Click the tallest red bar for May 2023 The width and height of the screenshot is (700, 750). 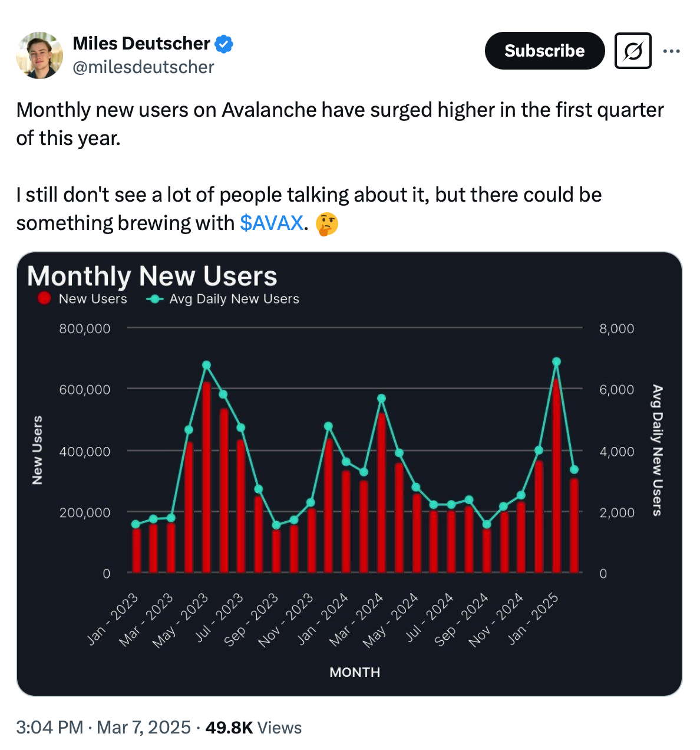(x=206, y=472)
